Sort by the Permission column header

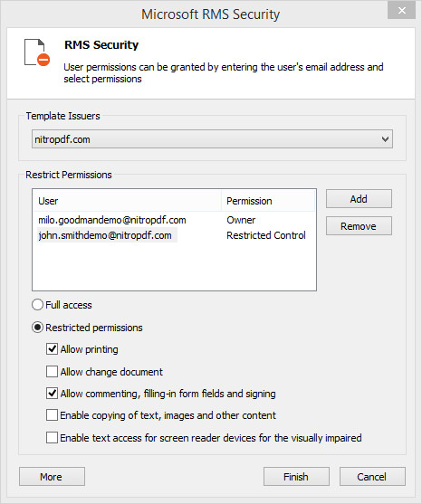click(268, 201)
